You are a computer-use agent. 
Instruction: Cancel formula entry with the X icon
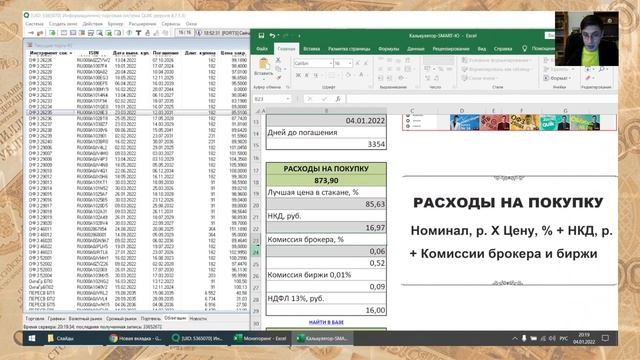coord(310,99)
